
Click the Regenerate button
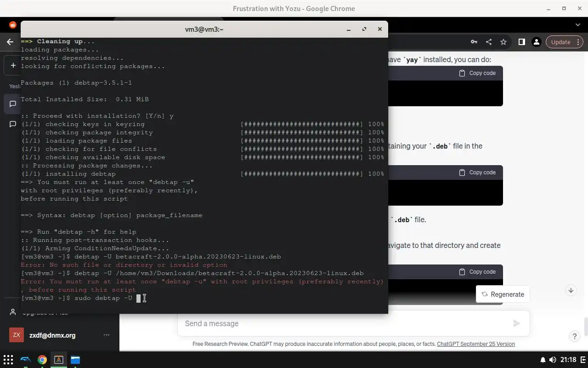point(503,294)
